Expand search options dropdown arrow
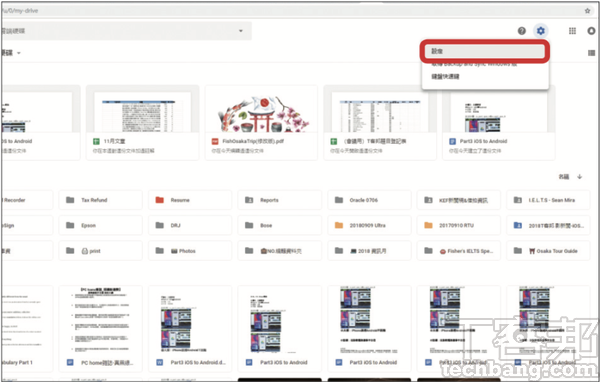This screenshot has width=600, height=382. click(x=241, y=31)
